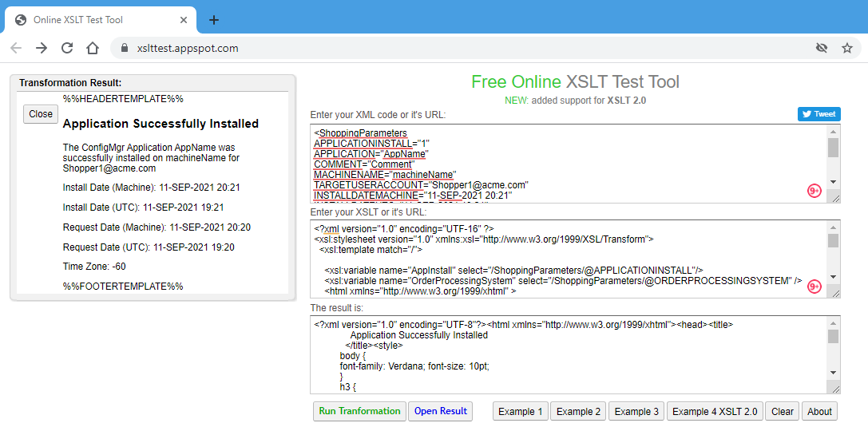Image resolution: width=868 pixels, height=423 pixels.
Task: Click into the XSLT code text area
Action: (559, 259)
